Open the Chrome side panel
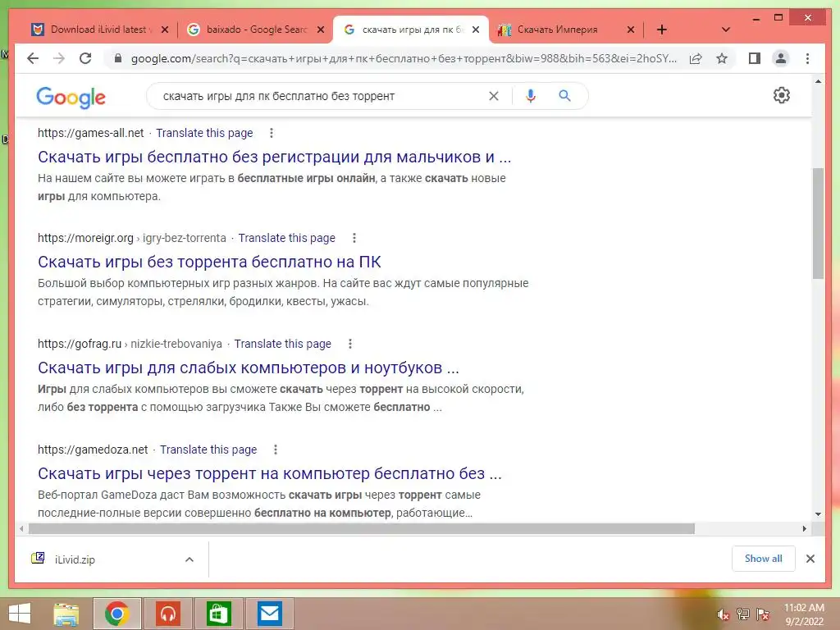This screenshot has width=840, height=630. [x=755, y=58]
